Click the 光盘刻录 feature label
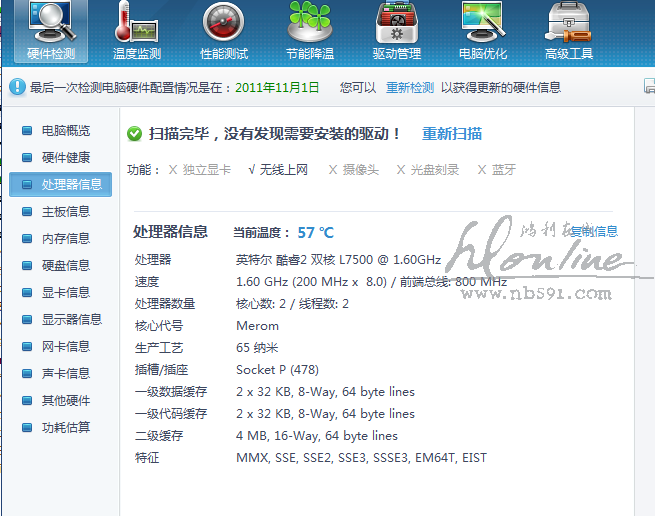 tap(434, 170)
